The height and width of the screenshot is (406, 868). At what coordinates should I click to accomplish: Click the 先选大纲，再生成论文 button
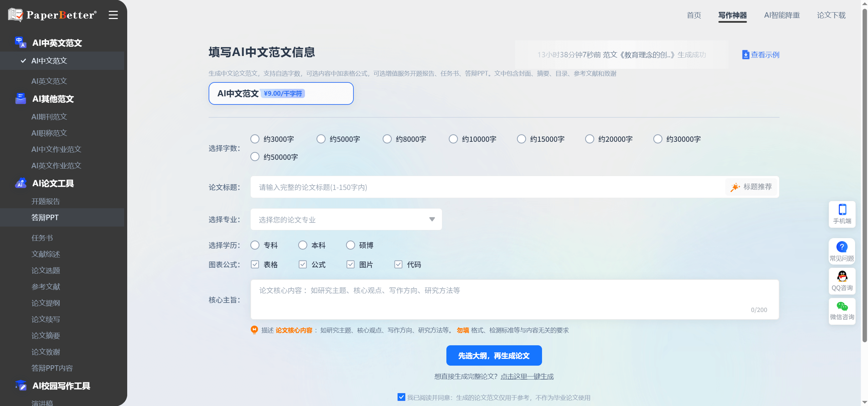coord(494,355)
